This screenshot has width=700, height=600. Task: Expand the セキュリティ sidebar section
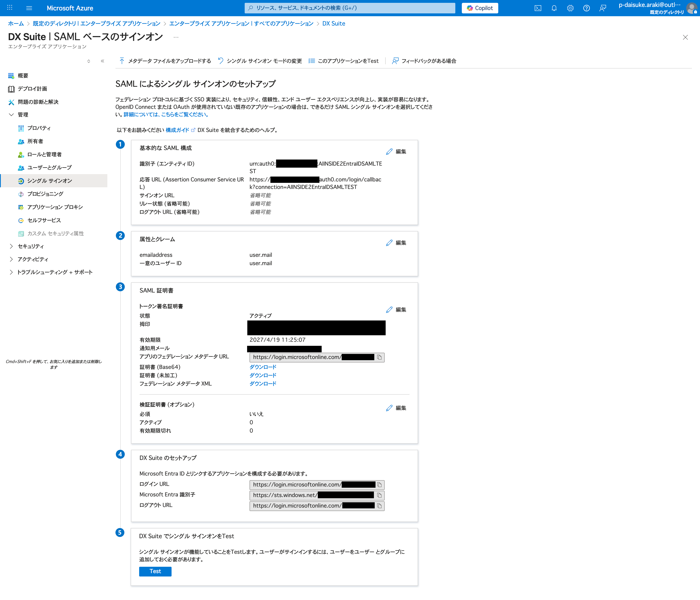pyautogui.click(x=31, y=246)
